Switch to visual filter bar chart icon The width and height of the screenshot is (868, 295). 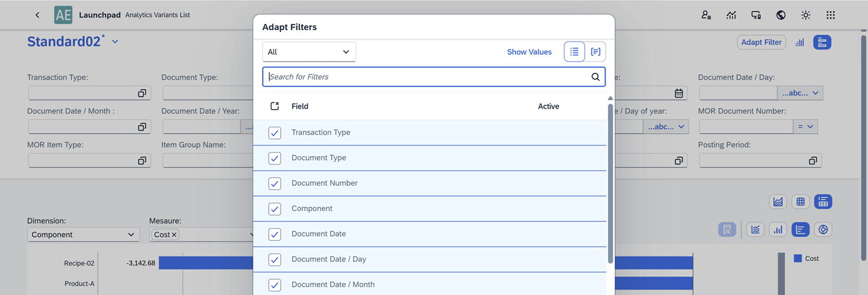click(800, 42)
